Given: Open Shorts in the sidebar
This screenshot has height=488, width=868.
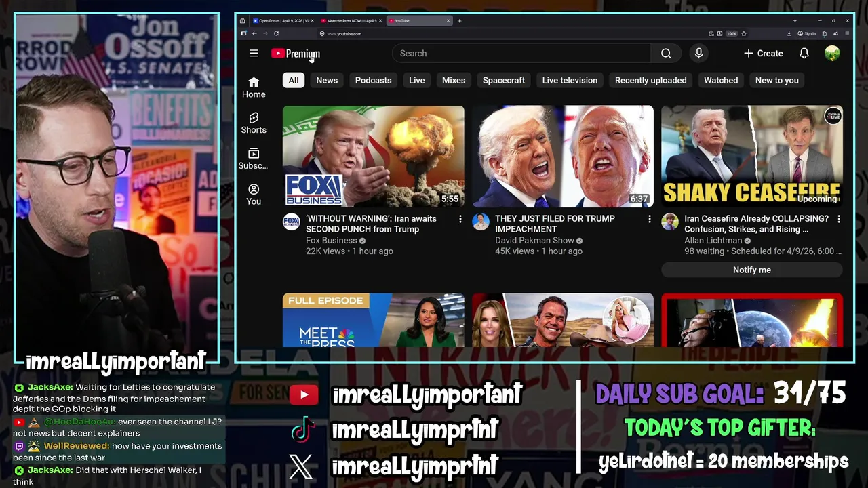Looking at the screenshot, I should 254,123.
